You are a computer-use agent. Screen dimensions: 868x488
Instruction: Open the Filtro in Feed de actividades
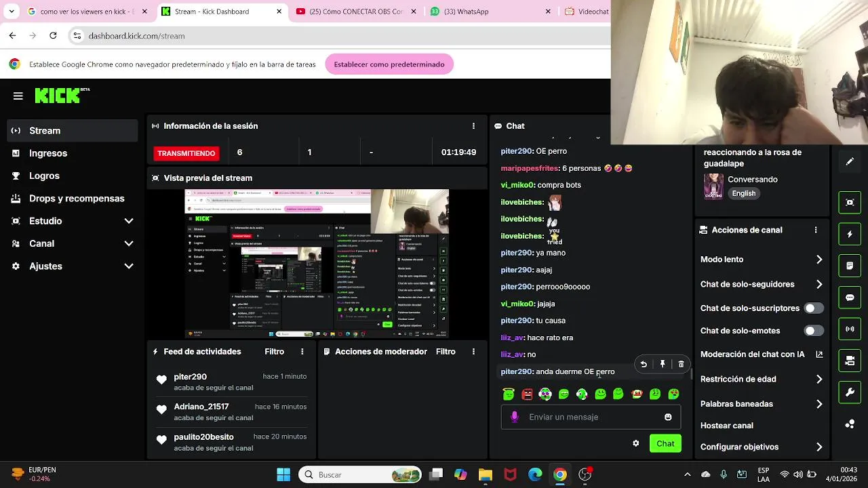point(274,352)
